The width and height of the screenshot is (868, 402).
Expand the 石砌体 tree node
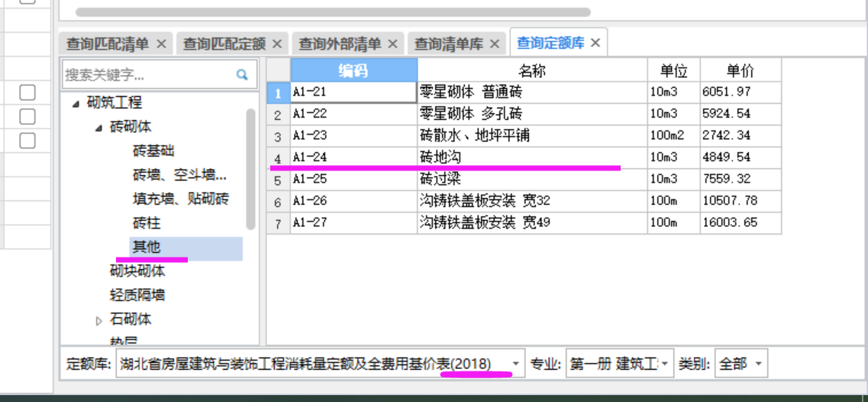[x=99, y=320]
